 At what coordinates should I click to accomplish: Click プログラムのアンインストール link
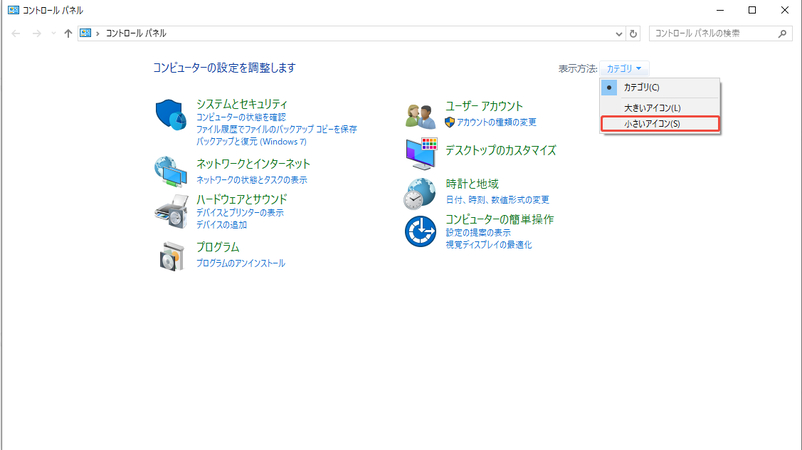click(x=241, y=263)
